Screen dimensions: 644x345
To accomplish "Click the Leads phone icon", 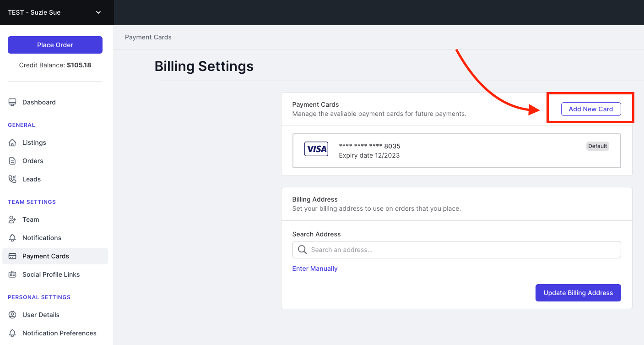I will click(12, 179).
